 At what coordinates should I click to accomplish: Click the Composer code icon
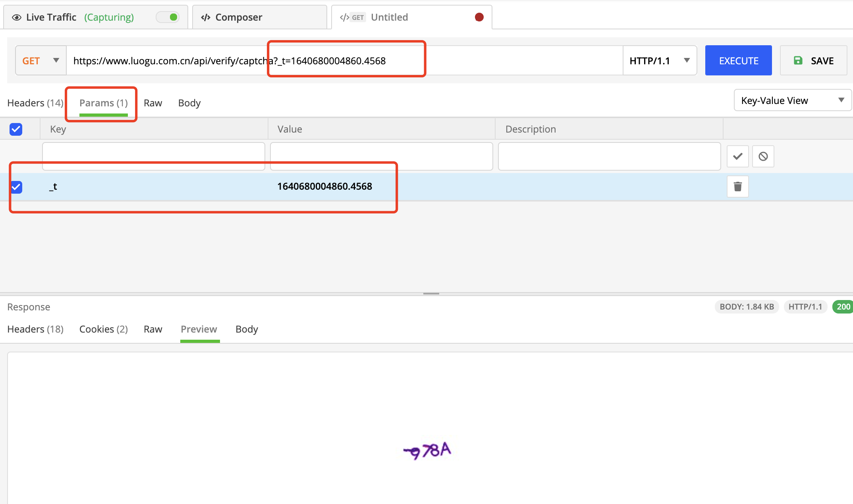(205, 17)
